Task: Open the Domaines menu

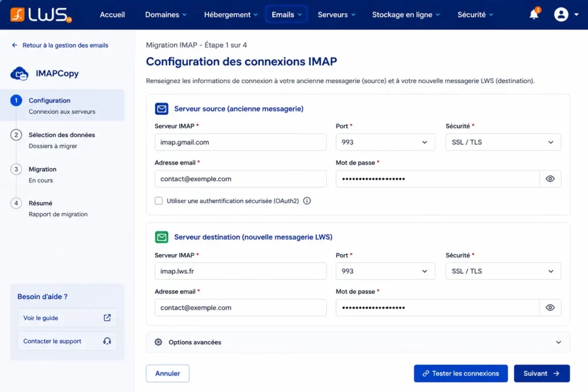Action: 166,14
